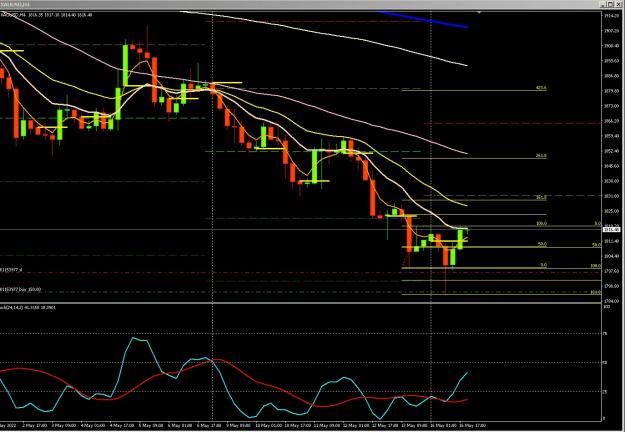
Task: Click the (24,14,2) indicator label
Action: 28,308
